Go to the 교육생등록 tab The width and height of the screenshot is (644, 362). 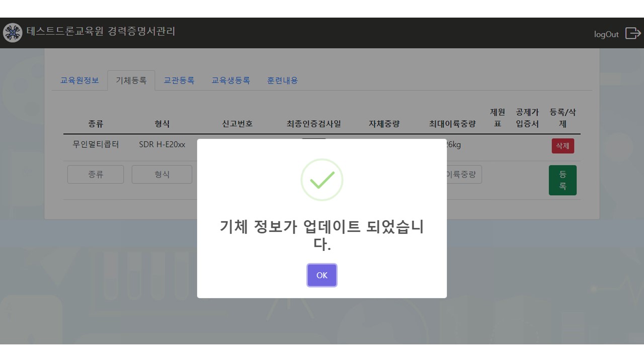230,80
